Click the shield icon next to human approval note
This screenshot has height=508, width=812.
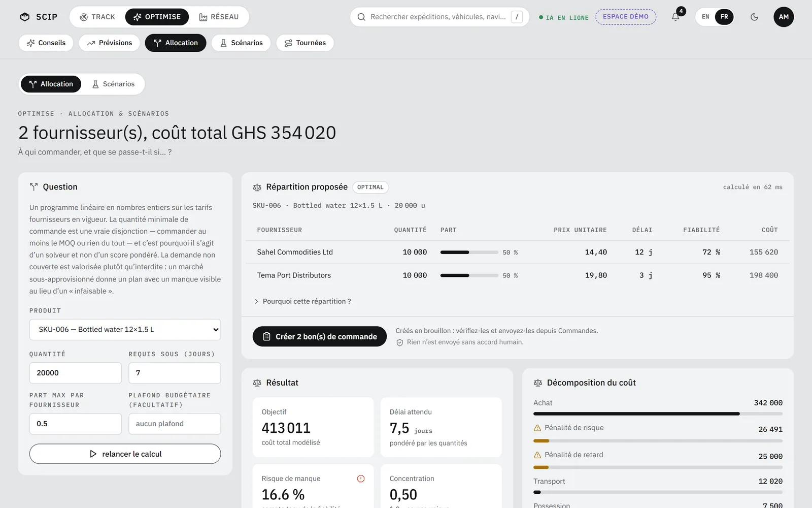pos(400,342)
